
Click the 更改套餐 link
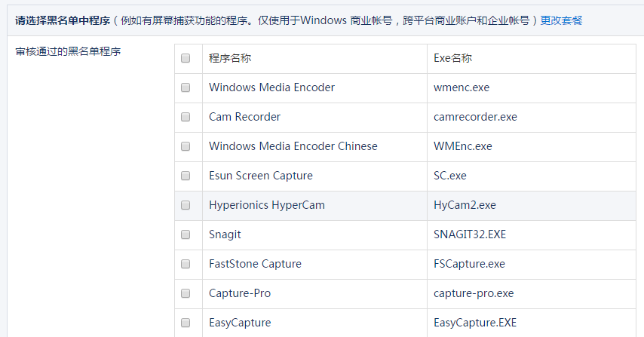(561, 20)
